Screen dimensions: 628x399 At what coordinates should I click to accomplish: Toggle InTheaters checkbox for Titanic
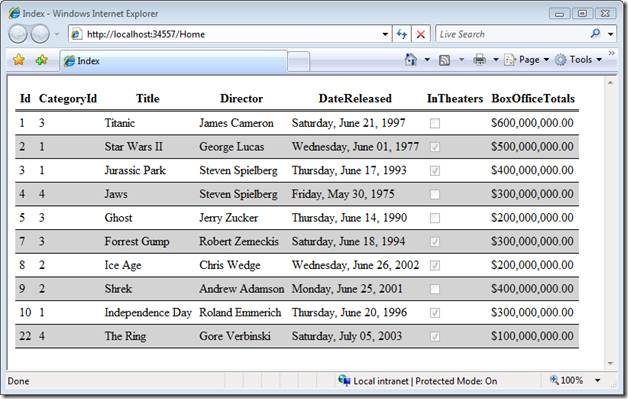[435, 123]
